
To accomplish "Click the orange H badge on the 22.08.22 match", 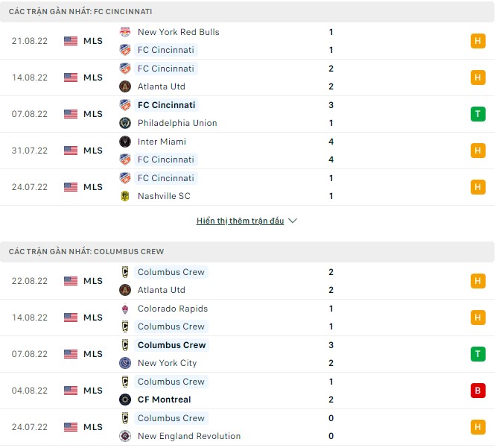I will click(x=477, y=281).
